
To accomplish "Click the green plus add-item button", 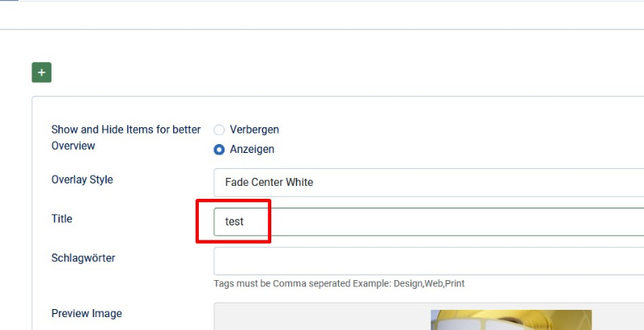I will [x=42, y=72].
